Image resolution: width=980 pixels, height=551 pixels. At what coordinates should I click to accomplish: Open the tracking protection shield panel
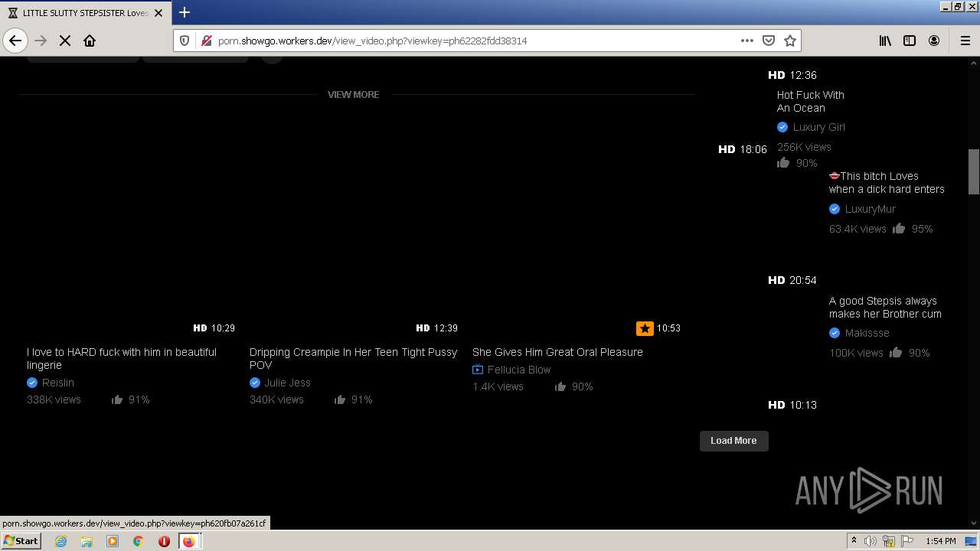click(185, 41)
